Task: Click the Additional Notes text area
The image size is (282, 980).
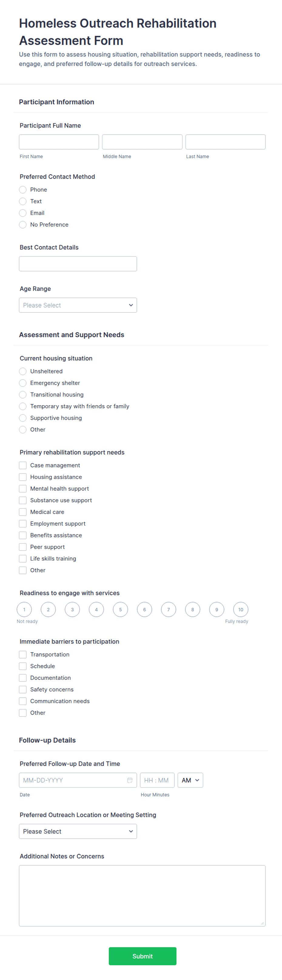Action: (142, 896)
